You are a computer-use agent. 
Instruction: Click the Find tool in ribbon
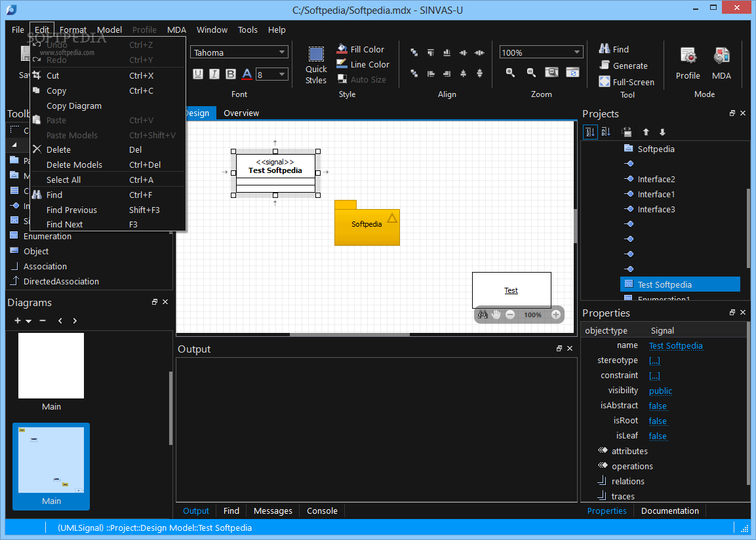coord(614,49)
